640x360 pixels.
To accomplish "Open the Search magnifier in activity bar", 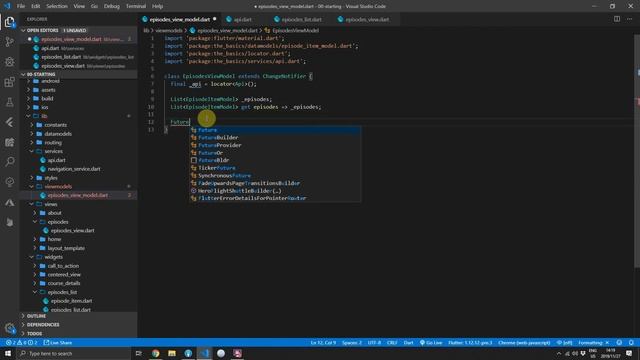I will (9, 162).
